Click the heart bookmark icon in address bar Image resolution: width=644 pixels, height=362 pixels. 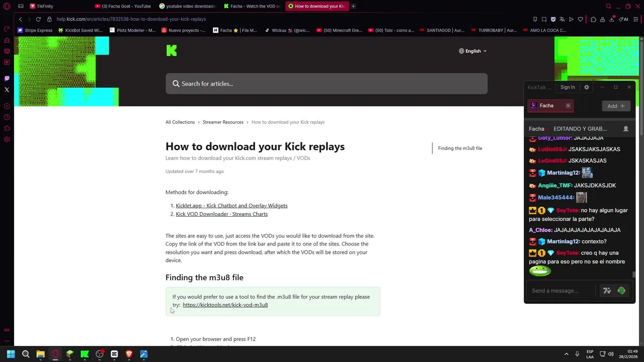580,19
